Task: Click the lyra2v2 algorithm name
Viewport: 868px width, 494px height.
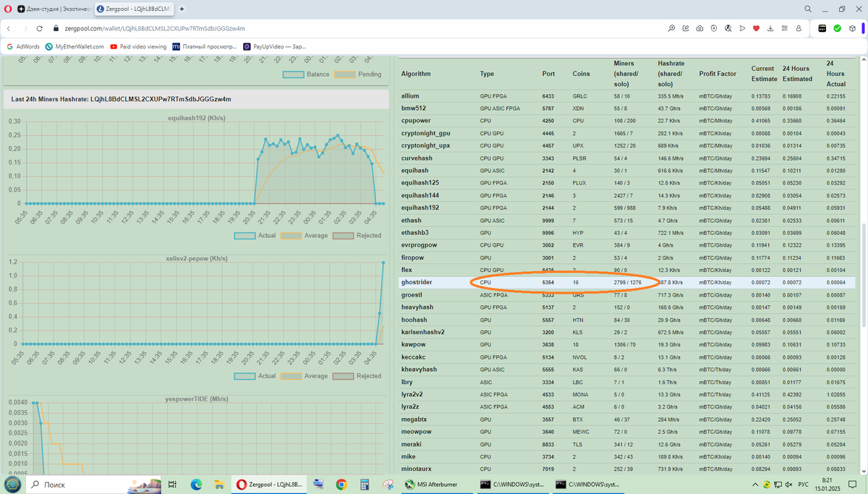Action: (412, 394)
